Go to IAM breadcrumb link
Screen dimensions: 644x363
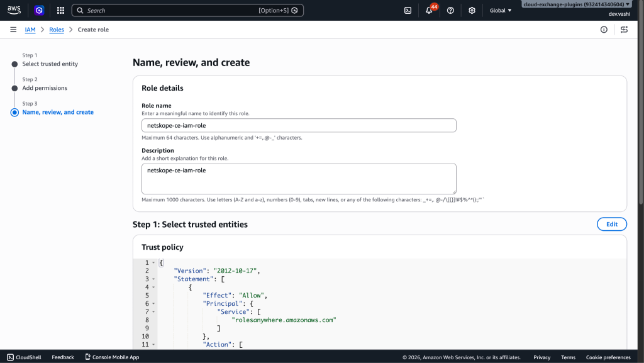point(30,30)
